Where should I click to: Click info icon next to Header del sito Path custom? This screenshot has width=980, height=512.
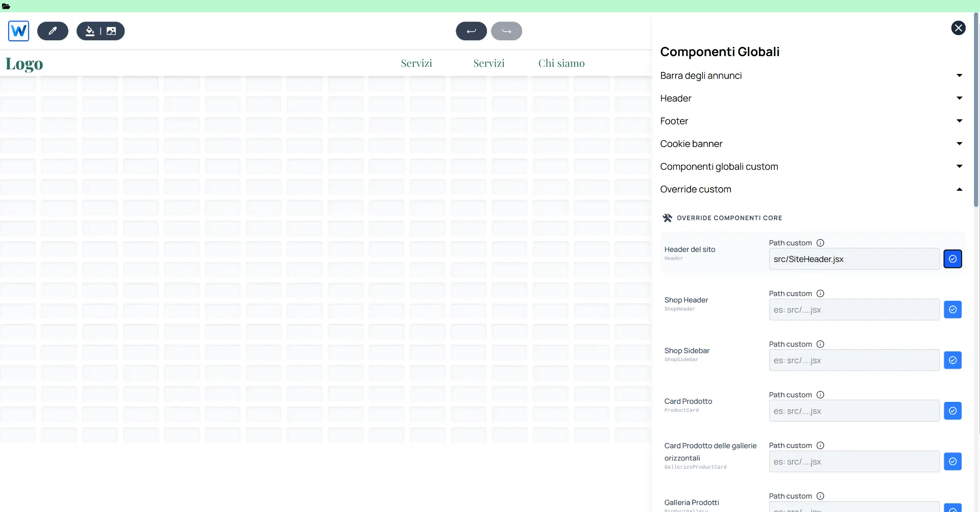click(x=820, y=243)
